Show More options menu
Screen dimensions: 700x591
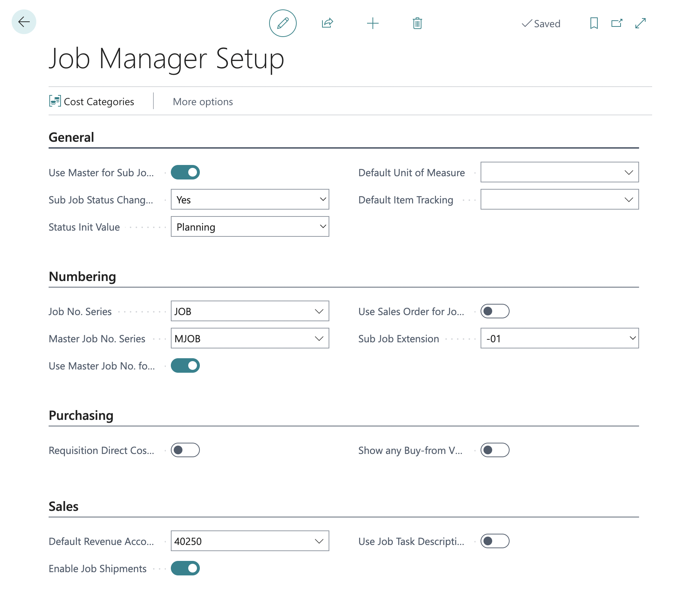tap(203, 102)
